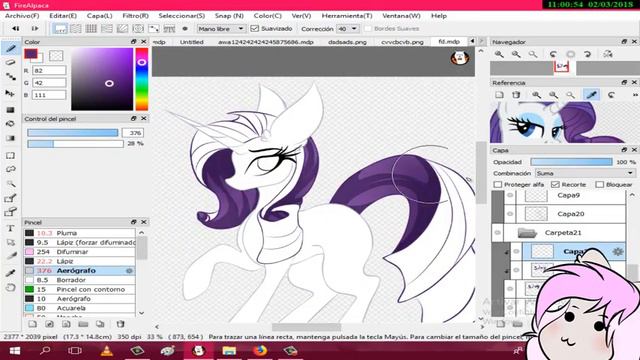
Task: Zoom in using Navegador panel icon
Action: pos(499,54)
